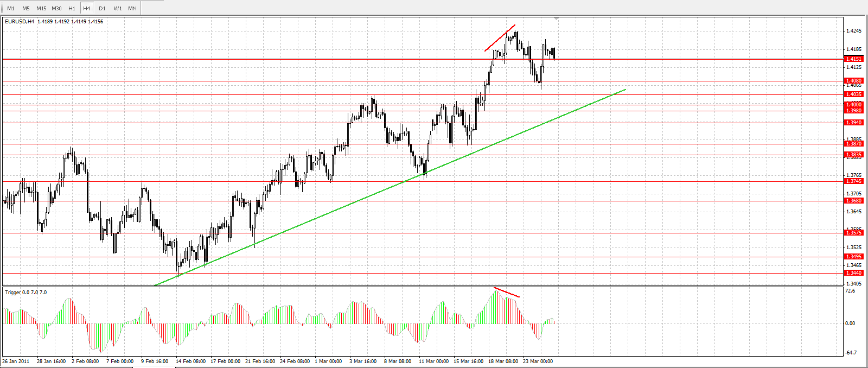Click the 21 Feb 16:00 time label

260,361
